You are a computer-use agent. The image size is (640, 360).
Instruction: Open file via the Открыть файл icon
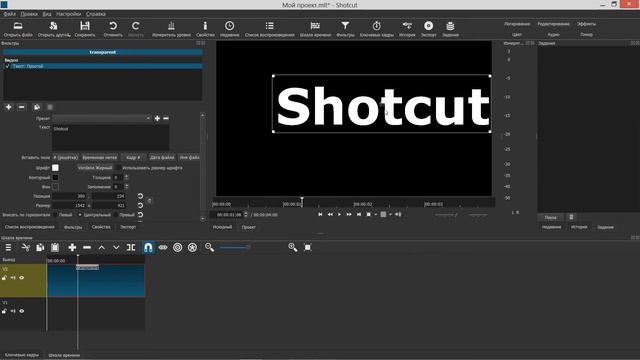click(x=18, y=26)
